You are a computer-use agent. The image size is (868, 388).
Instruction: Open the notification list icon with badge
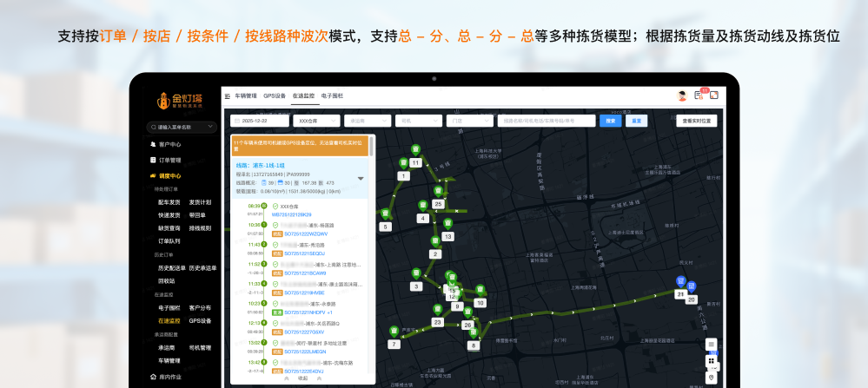(x=699, y=95)
